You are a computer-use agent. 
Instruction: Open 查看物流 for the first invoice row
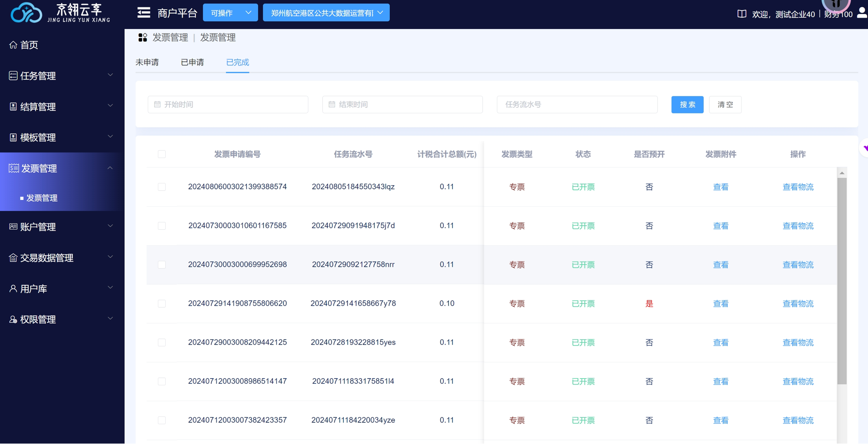pyautogui.click(x=798, y=187)
